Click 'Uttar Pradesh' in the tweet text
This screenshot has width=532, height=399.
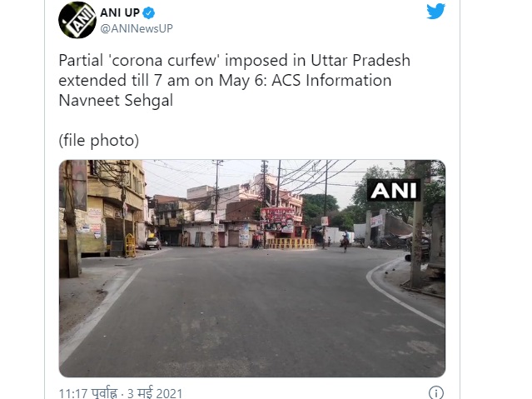coord(360,61)
